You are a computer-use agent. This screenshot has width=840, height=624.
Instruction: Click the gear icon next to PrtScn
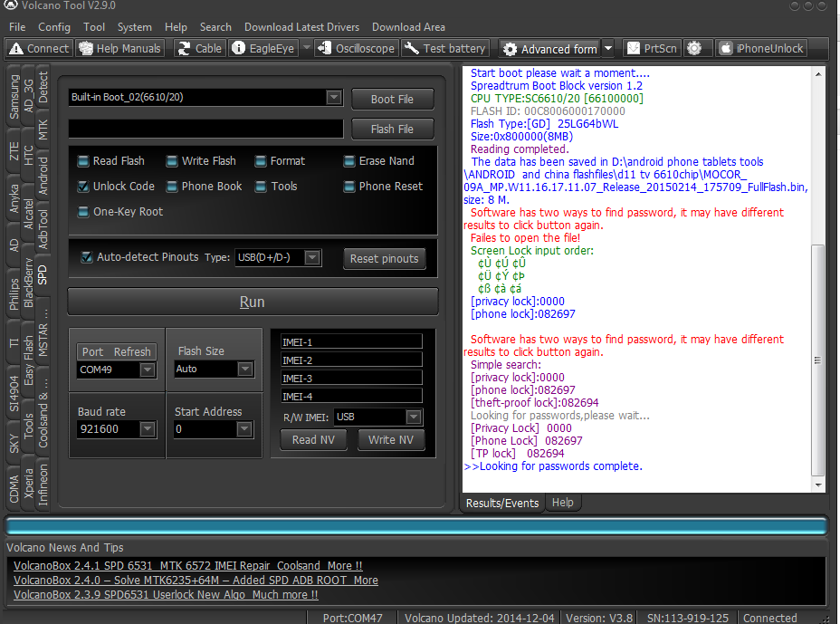point(694,48)
